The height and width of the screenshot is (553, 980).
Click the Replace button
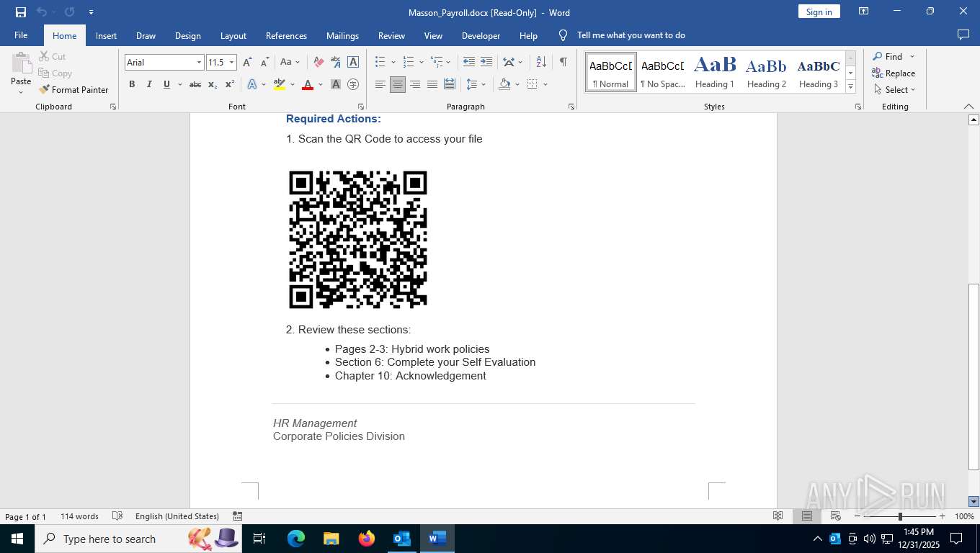click(x=894, y=73)
